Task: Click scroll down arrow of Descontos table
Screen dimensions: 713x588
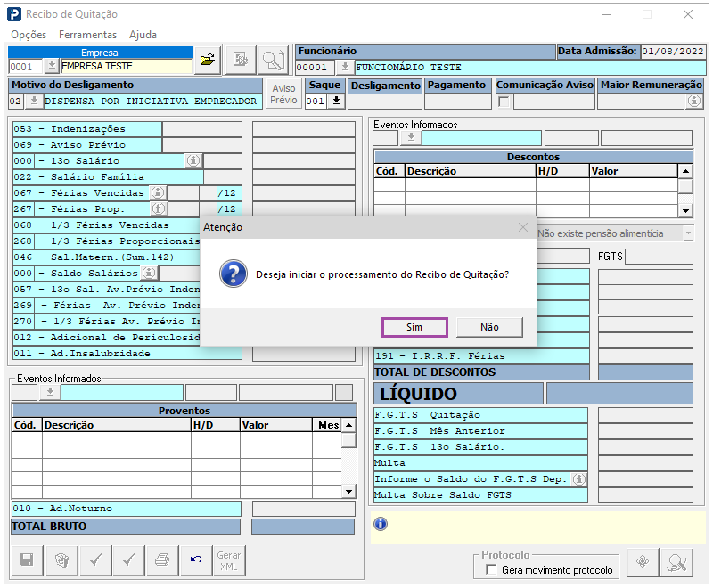Action: pyautogui.click(x=685, y=210)
